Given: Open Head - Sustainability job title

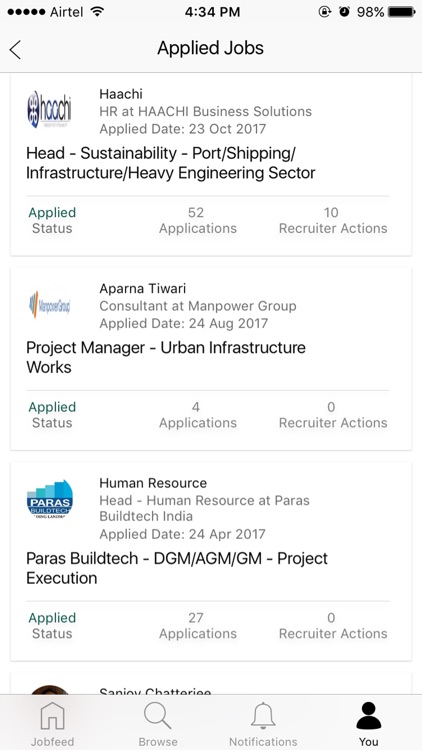Looking at the screenshot, I should [x=170, y=163].
